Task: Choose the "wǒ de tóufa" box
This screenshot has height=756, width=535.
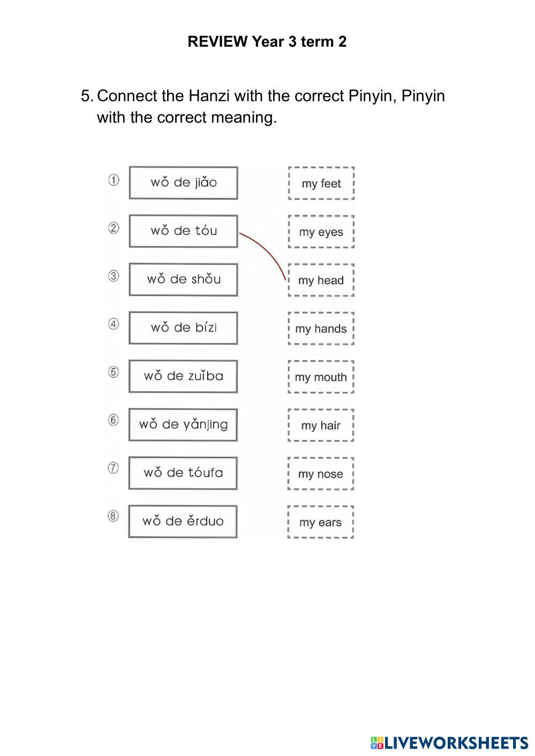Action: (183, 473)
